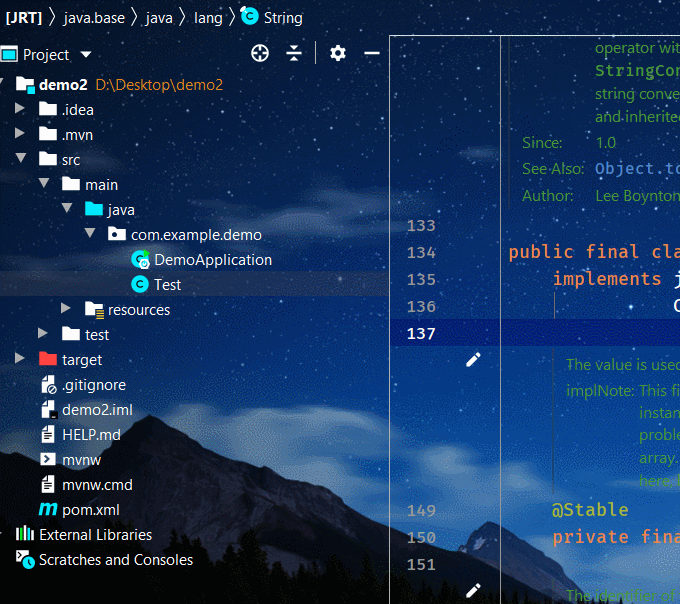Expand the target folder

point(21,359)
